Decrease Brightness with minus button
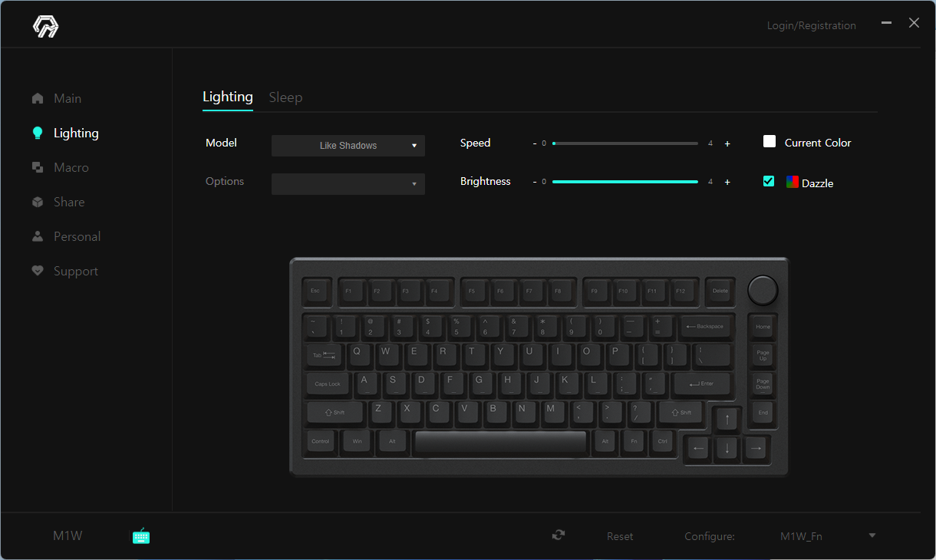This screenshot has height=560, width=936. click(535, 182)
